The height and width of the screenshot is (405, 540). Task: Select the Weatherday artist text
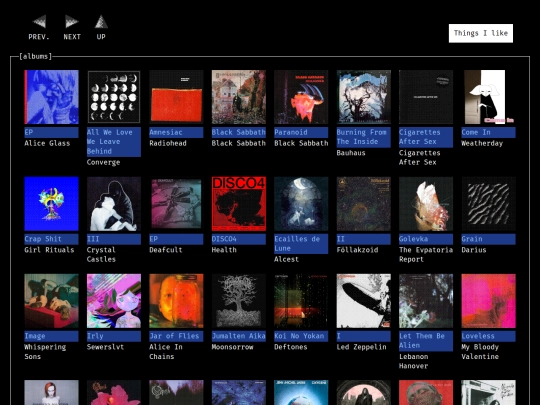[482, 143]
